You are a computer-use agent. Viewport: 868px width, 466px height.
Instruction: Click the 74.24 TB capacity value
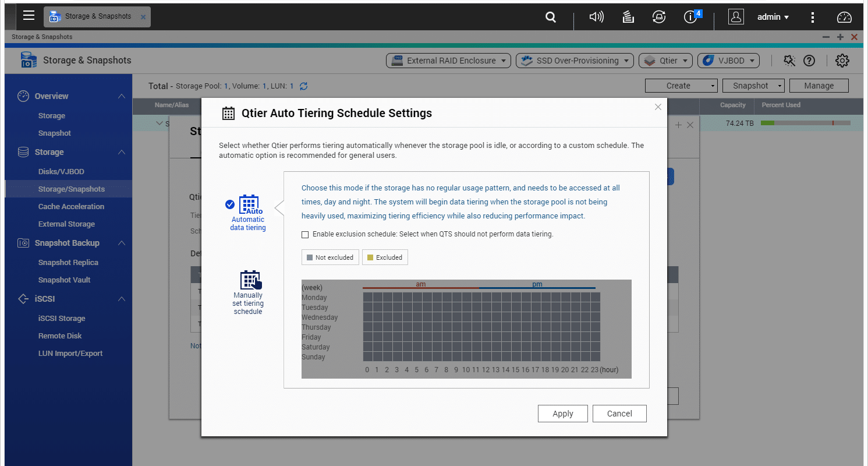(740, 123)
